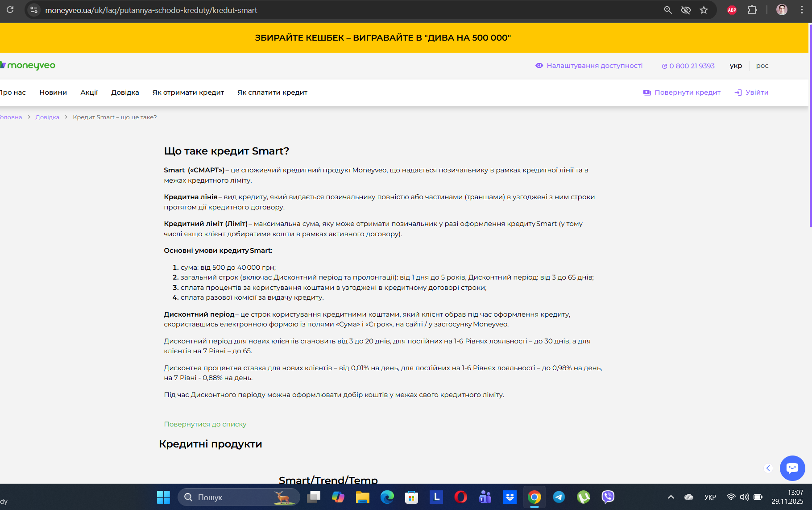Open site information icon in address bar
812x510 pixels.
tap(34, 10)
